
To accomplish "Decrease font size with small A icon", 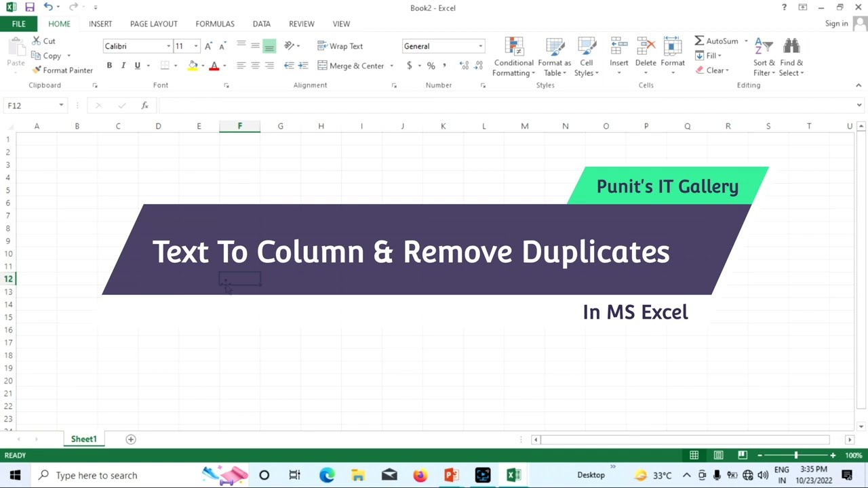I will pos(222,46).
